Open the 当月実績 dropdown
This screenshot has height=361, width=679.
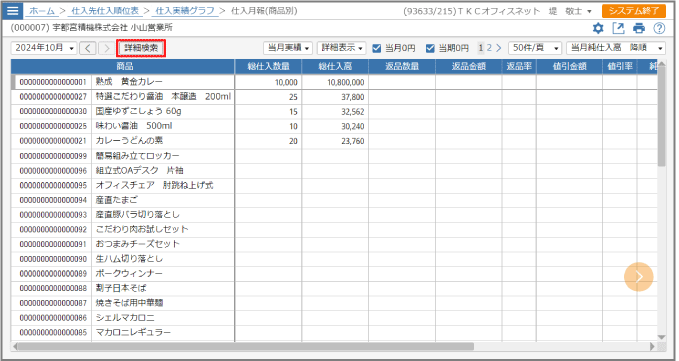click(288, 48)
